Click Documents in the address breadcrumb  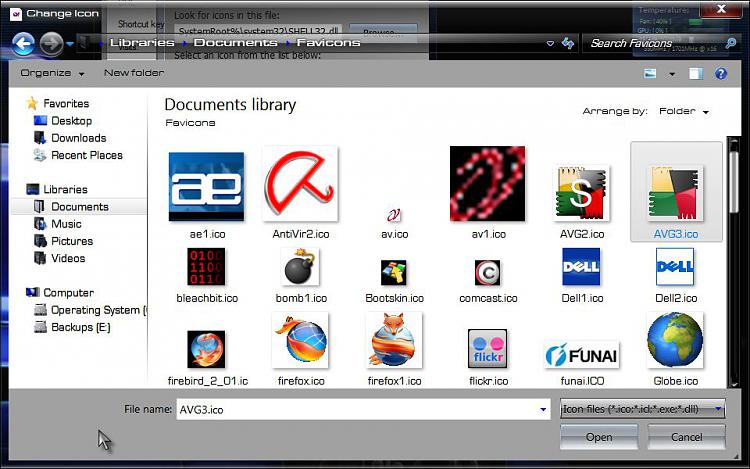coord(235,43)
